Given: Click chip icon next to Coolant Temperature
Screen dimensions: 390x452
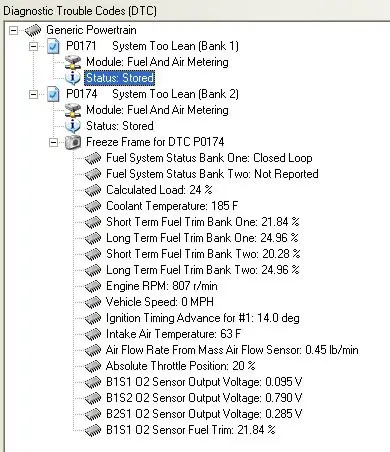Looking at the screenshot, I should coord(93,206).
